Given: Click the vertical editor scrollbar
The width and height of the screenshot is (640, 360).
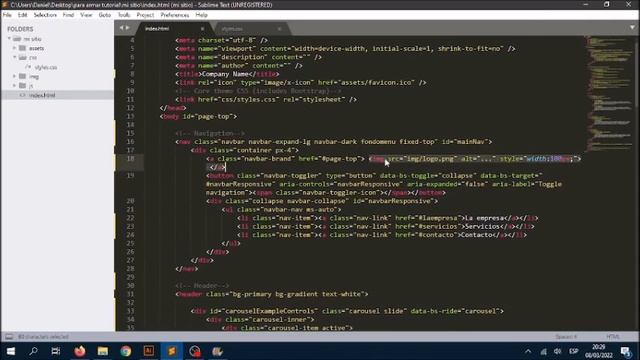Looking at the screenshot, I should tap(637, 72).
